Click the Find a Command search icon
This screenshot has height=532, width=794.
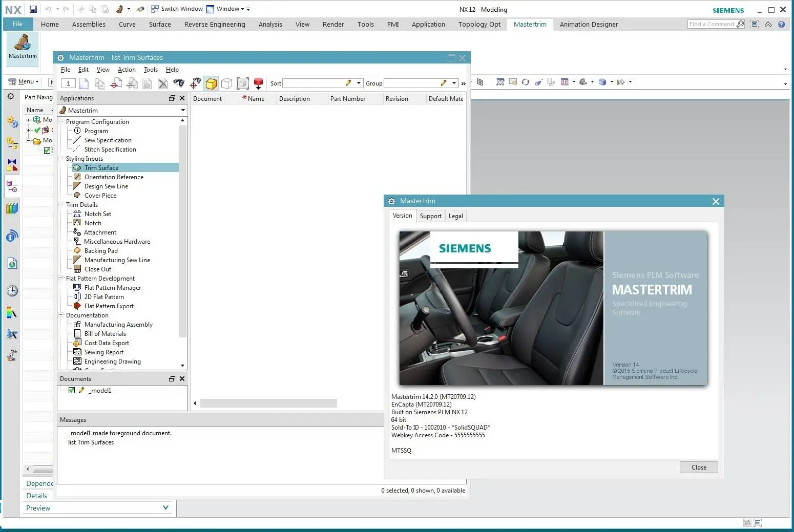[x=740, y=24]
